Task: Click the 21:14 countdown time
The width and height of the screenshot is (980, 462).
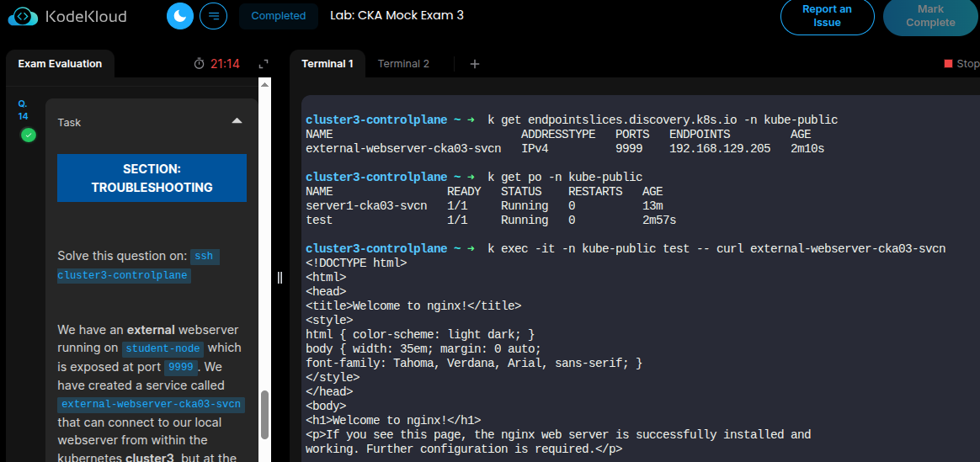Action: (225, 64)
